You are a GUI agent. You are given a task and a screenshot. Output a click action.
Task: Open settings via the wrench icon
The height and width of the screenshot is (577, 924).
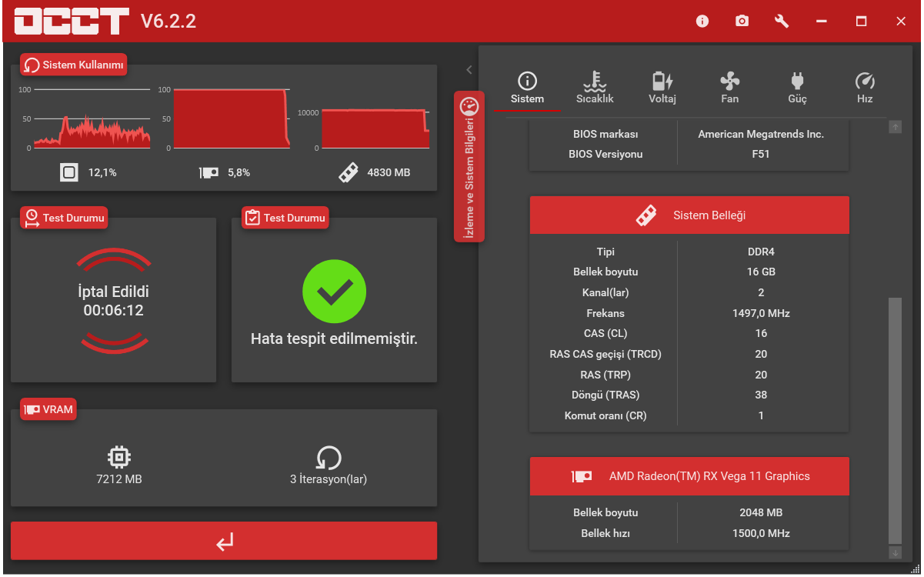coord(782,22)
